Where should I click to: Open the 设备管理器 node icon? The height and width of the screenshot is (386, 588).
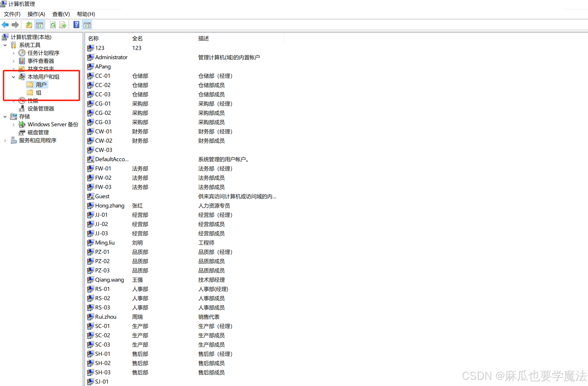click(22, 109)
